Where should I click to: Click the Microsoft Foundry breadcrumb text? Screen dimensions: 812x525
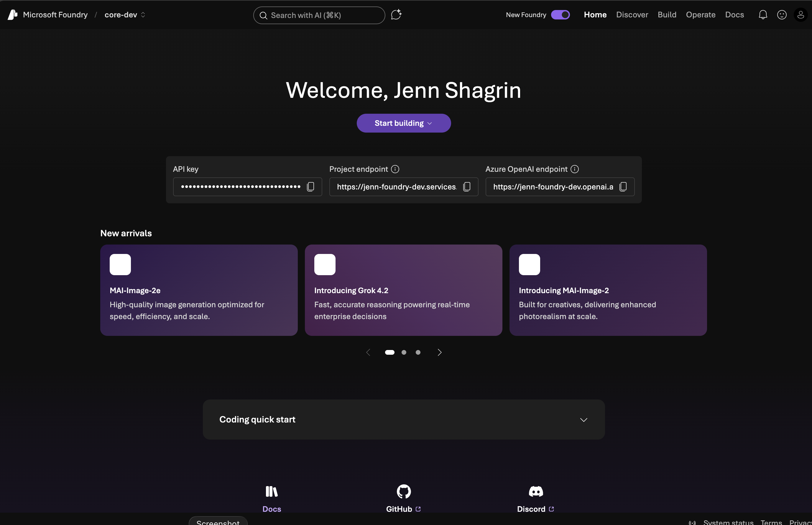(55, 15)
